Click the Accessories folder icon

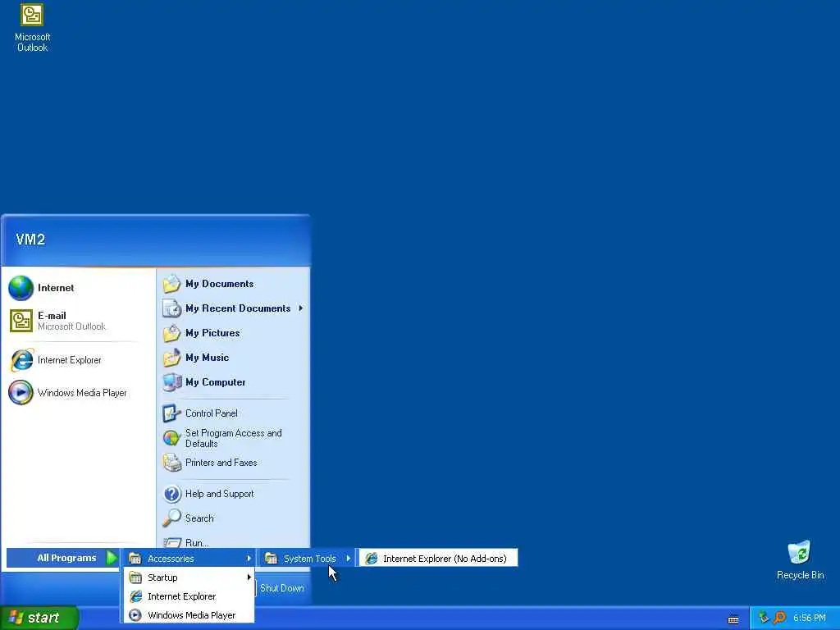tap(135, 558)
